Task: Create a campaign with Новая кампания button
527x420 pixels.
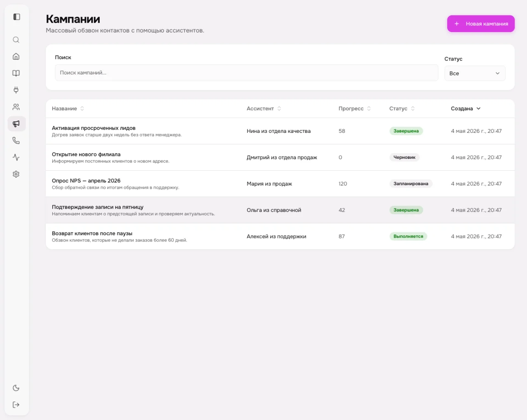Action: coord(481,24)
